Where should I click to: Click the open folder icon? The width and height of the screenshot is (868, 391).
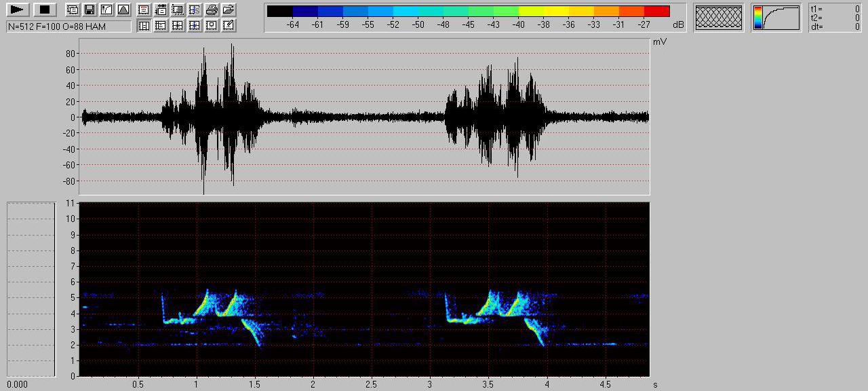coord(229,10)
